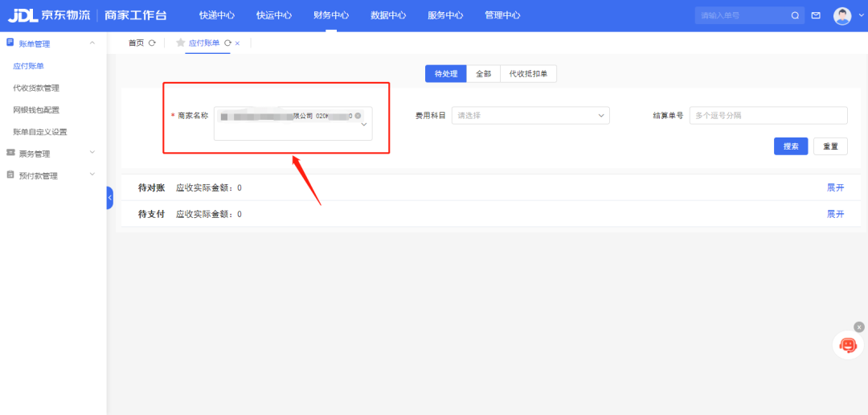Open 快递中心 top menu
This screenshot has width=868, height=415.
pyautogui.click(x=217, y=15)
